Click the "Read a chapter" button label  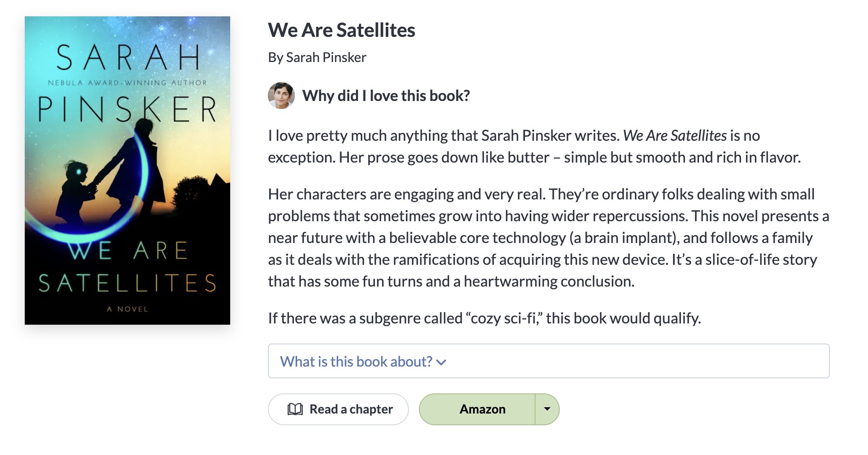[351, 409]
